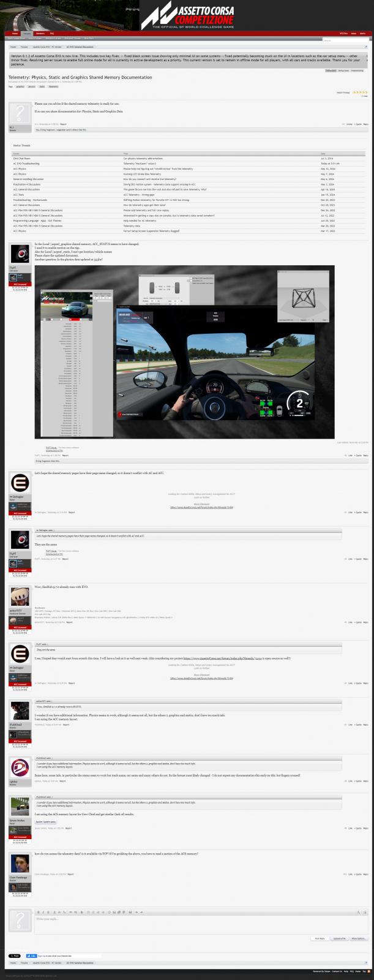Click the search box in the header

coord(346,40)
